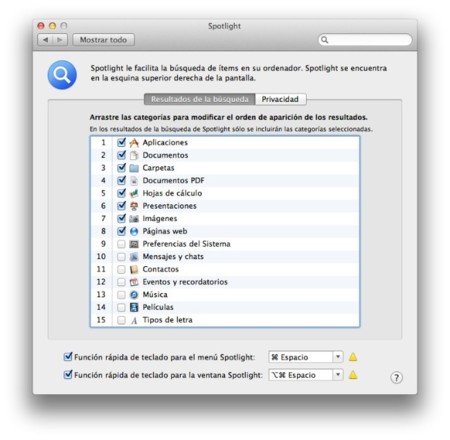Screen dimensions: 450x440
Task: Click the Películas film icon
Action: coord(134,307)
